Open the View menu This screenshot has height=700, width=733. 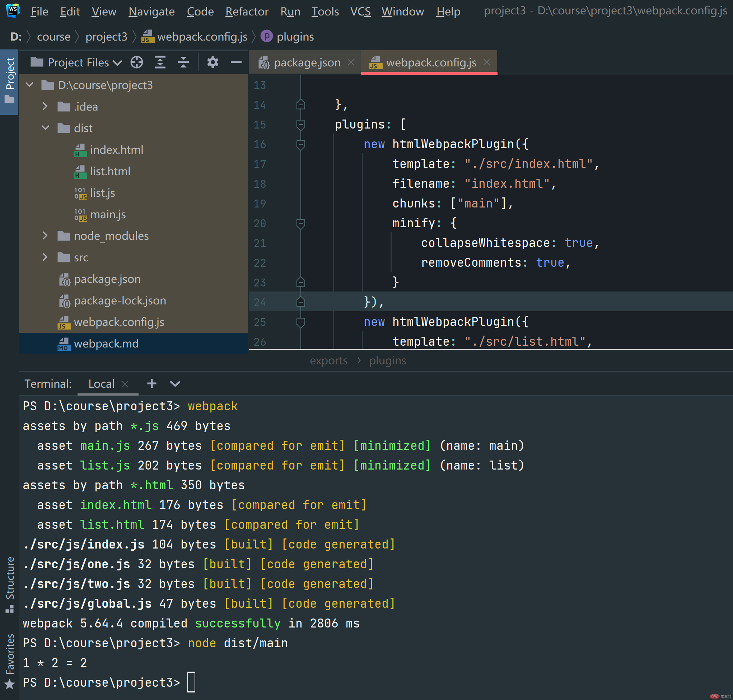pos(104,11)
